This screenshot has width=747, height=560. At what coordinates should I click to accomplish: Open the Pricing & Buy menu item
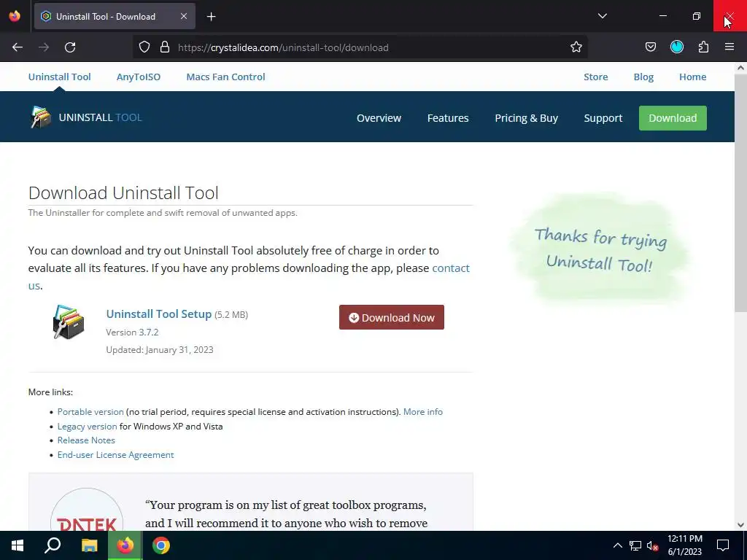click(x=526, y=118)
